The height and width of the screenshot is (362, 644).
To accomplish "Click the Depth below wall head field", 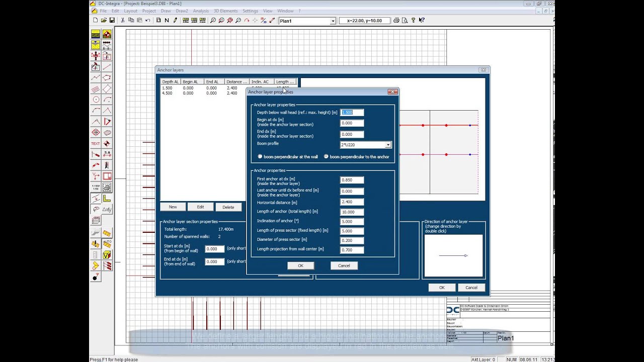I will pyautogui.click(x=352, y=113).
